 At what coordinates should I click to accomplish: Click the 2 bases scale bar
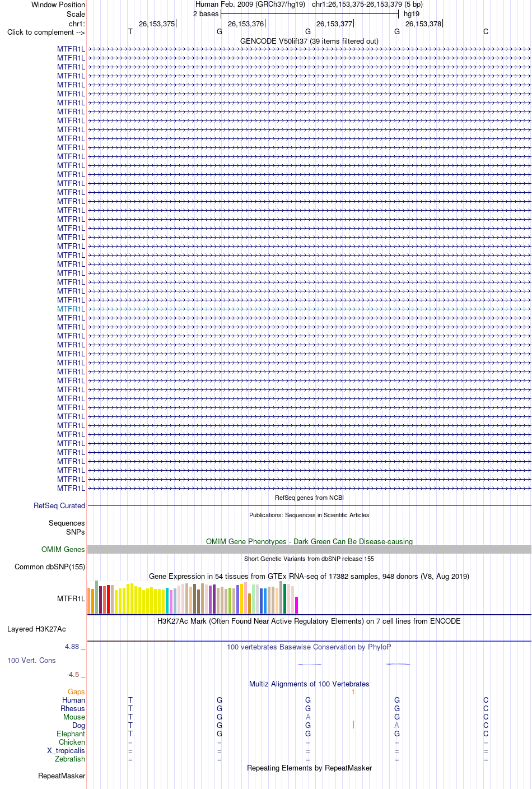click(310, 14)
